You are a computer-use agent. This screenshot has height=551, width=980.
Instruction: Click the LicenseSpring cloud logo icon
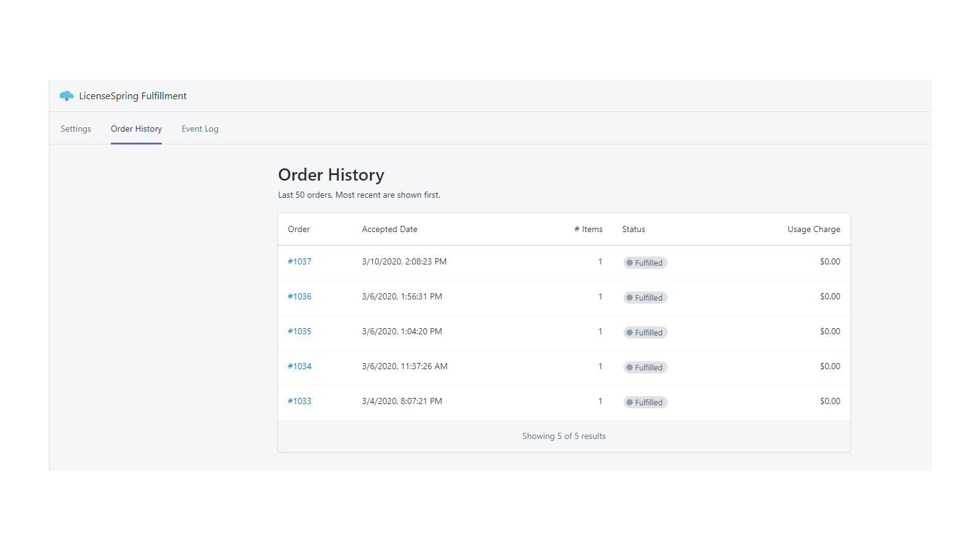point(66,96)
